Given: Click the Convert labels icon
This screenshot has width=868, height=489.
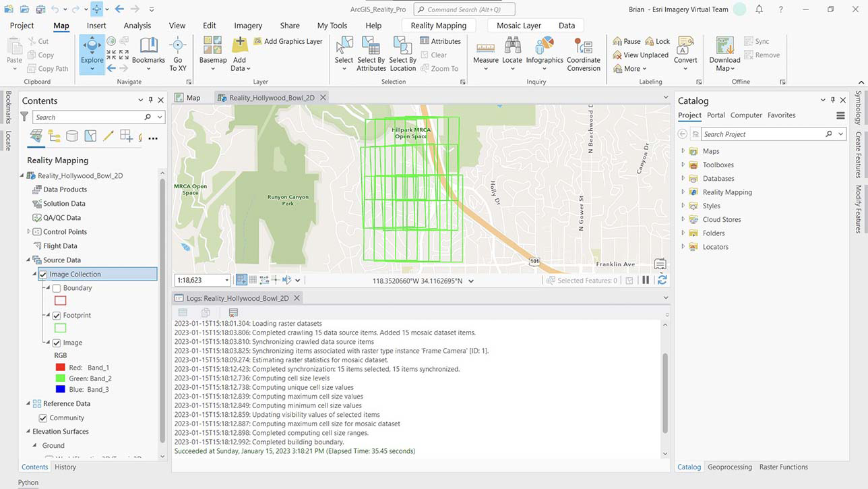Looking at the screenshot, I should click(x=685, y=45).
